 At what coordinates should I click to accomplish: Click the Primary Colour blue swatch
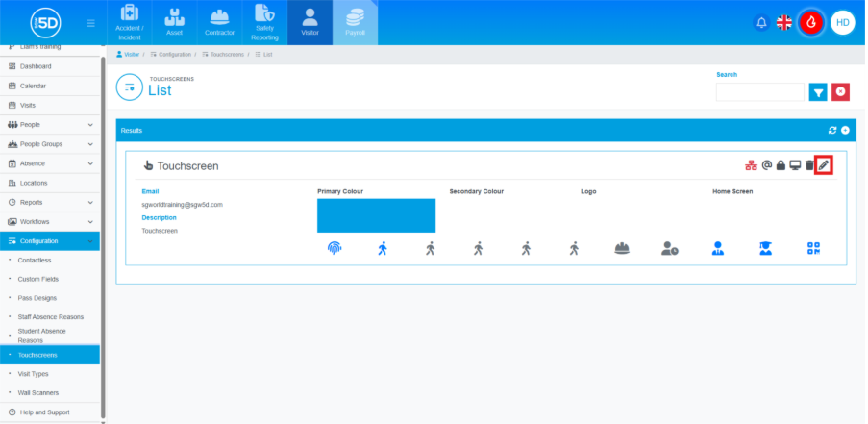(x=377, y=215)
